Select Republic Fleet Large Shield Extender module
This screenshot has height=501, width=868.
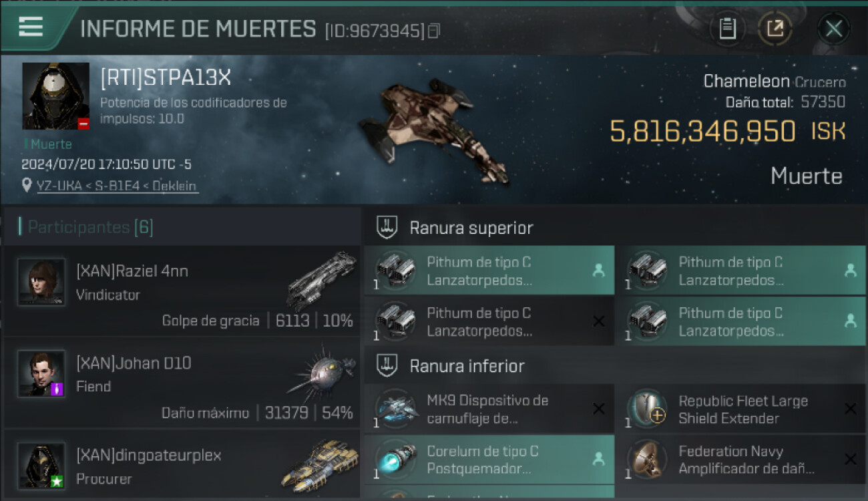(x=740, y=409)
